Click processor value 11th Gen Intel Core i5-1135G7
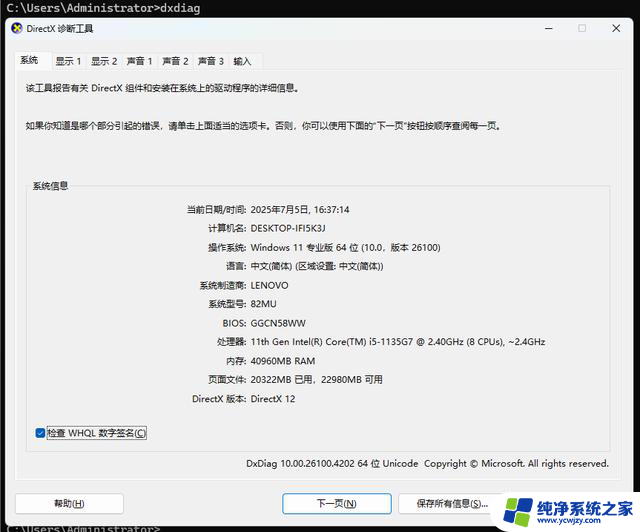This screenshot has height=532, width=640. point(398,342)
